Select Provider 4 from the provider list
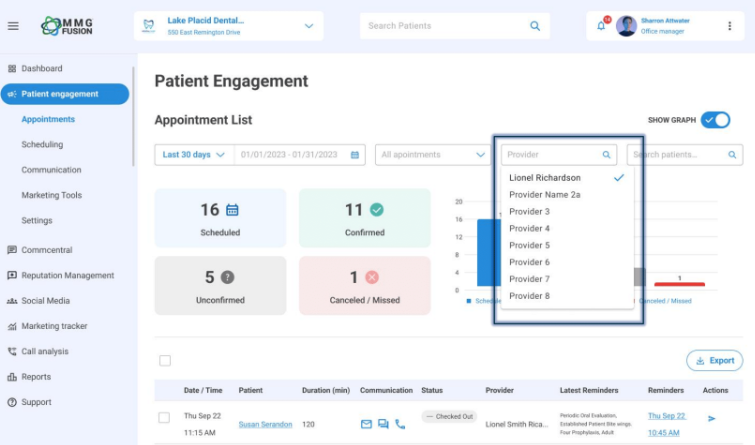 (x=529, y=229)
